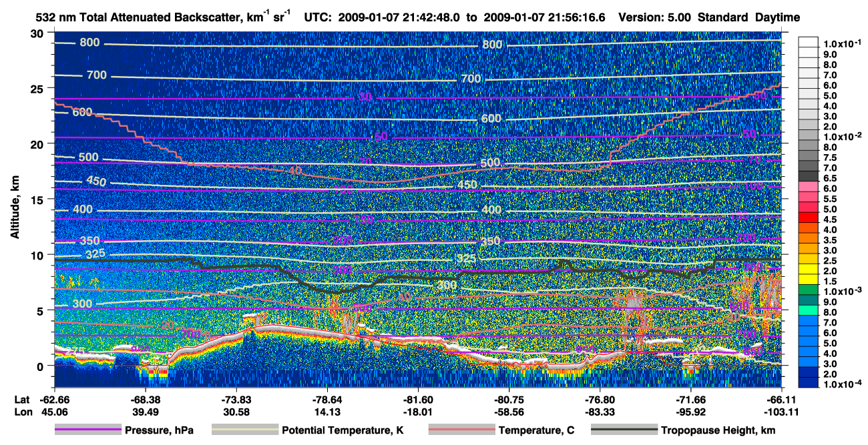Click the colorbar label 1.0x10-2
Viewport: 868px width, 445px height.
[843, 137]
